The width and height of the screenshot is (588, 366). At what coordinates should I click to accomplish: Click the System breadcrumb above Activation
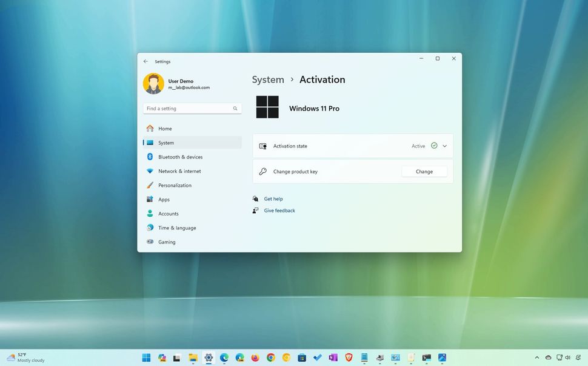(x=268, y=80)
